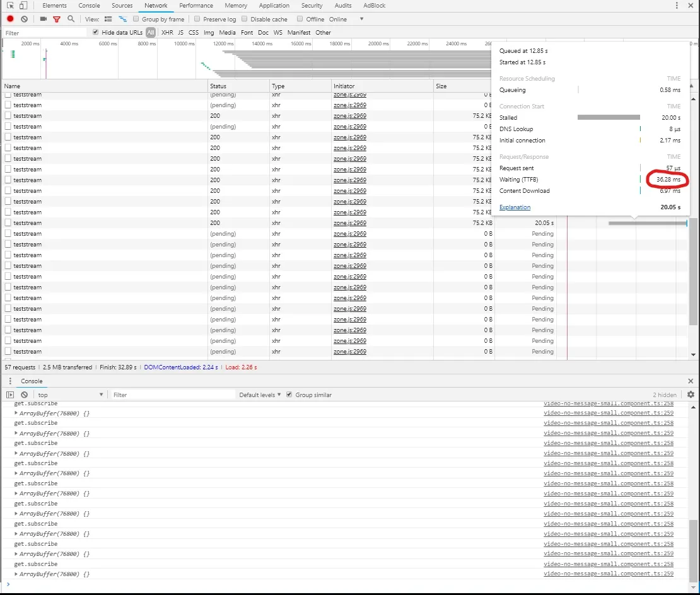The height and width of the screenshot is (595, 700).
Task: Sort by the Name column header
Action: [x=105, y=86]
